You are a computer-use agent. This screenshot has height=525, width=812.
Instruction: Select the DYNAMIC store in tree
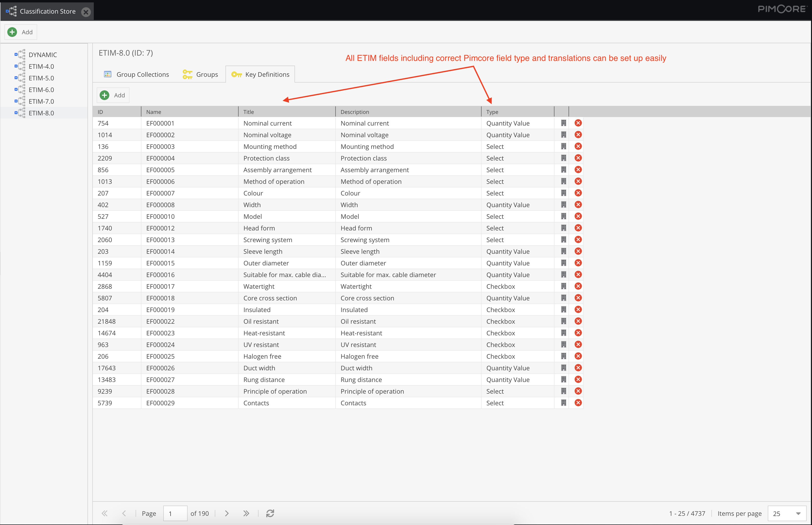coord(42,55)
